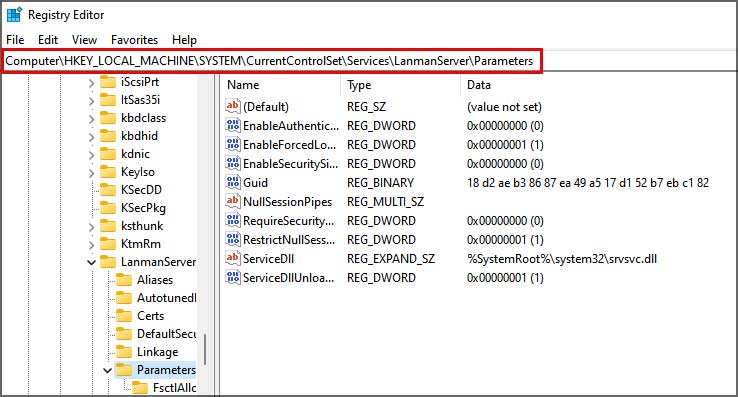Expand the ksthunk key

91,227
